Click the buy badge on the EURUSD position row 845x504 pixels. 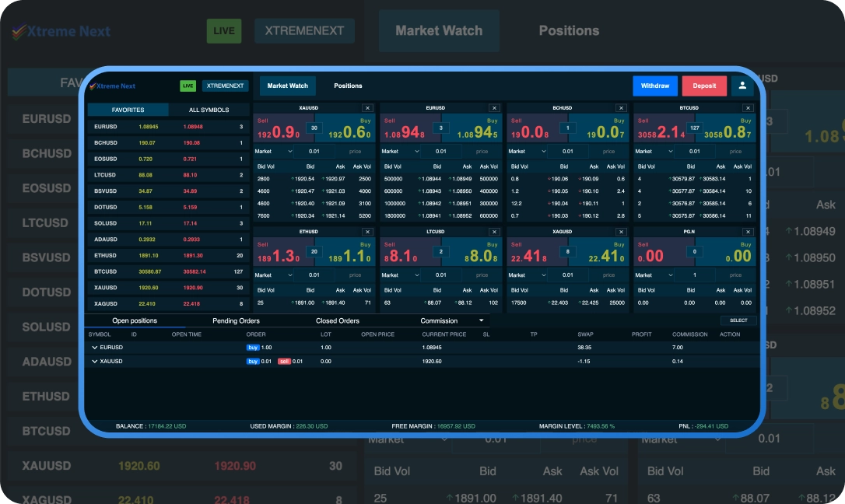pyautogui.click(x=253, y=347)
